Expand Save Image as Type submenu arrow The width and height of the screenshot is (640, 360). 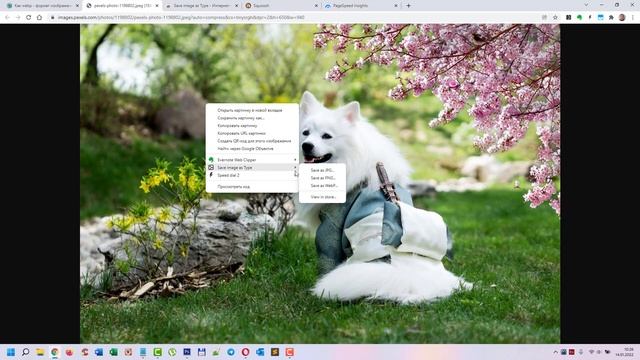tap(295, 168)
